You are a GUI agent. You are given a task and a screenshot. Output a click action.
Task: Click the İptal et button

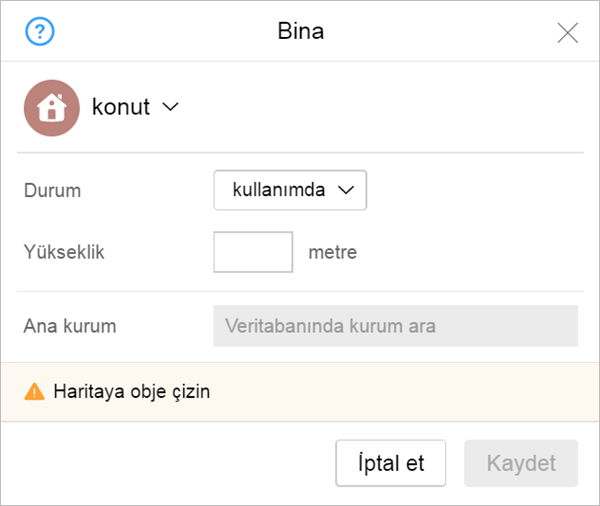[x=391, y=463]
